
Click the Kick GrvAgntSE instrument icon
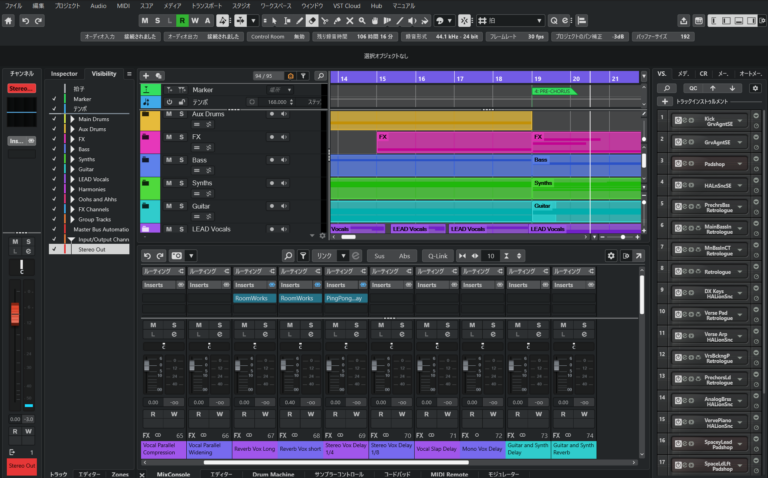[x=678, y=120]
